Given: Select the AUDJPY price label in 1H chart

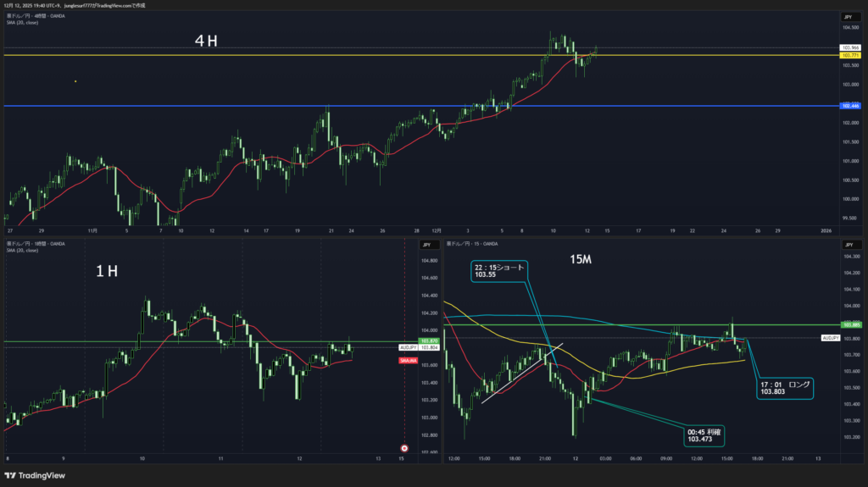Looking at the screenshot, I should point(408,347).
